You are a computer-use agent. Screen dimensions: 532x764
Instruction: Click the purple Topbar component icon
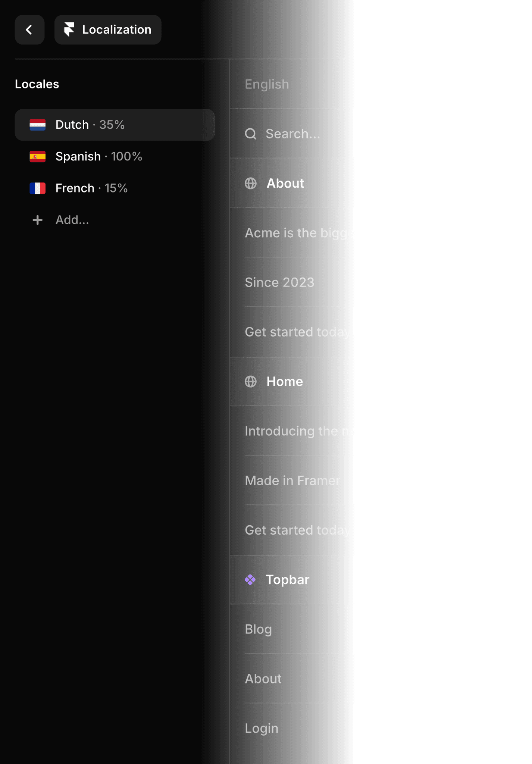[250, 580]
